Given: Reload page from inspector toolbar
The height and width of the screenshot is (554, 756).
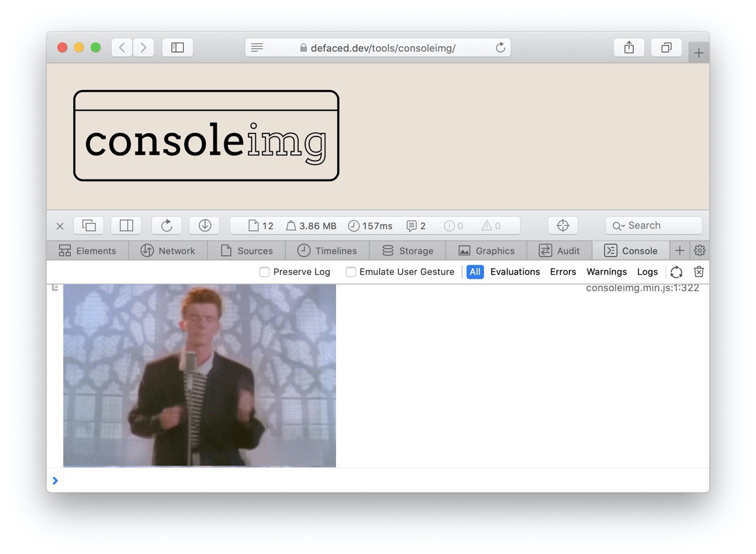Looking at the screenshot, I should [x=167, y=226].
